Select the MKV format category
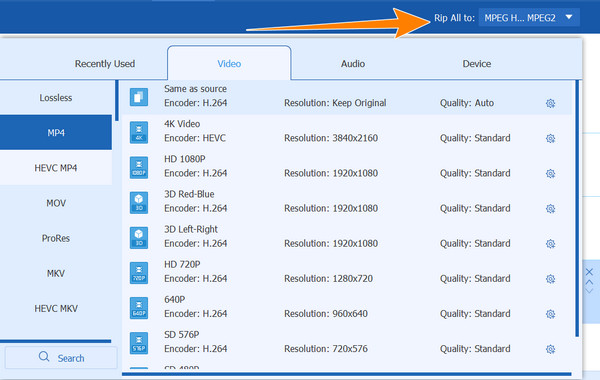600x380 pixels. tap(56, 273)
